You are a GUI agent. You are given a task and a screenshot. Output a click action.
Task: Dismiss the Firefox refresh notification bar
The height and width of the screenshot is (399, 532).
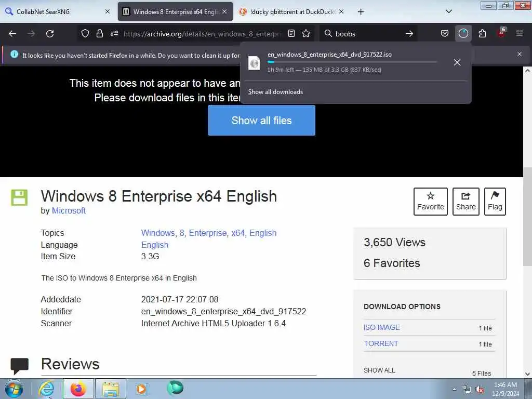(520, 54)
